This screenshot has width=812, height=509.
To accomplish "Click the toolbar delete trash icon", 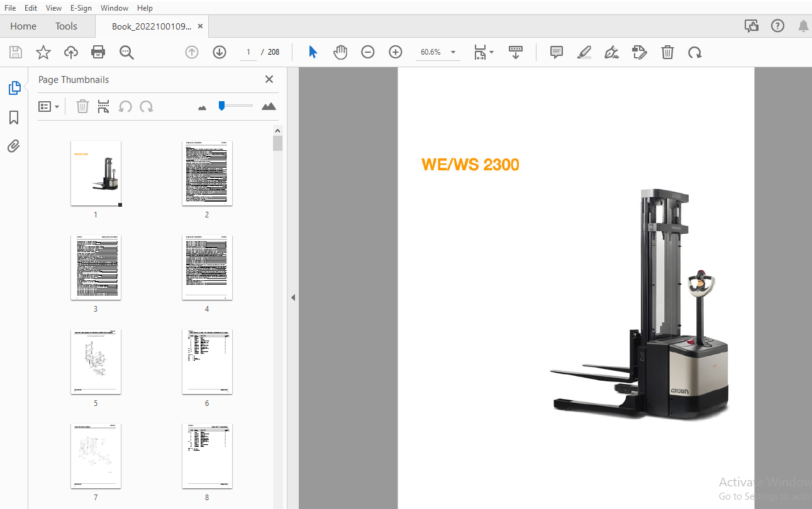I will 667,52.
